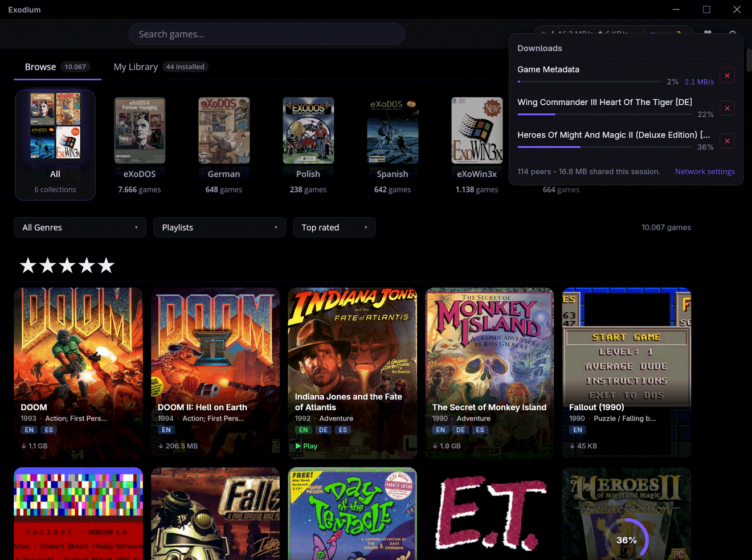The height and width of the screenshot is (560, 752).
Task: Click '648 games' under German
Action: (224, 190)
